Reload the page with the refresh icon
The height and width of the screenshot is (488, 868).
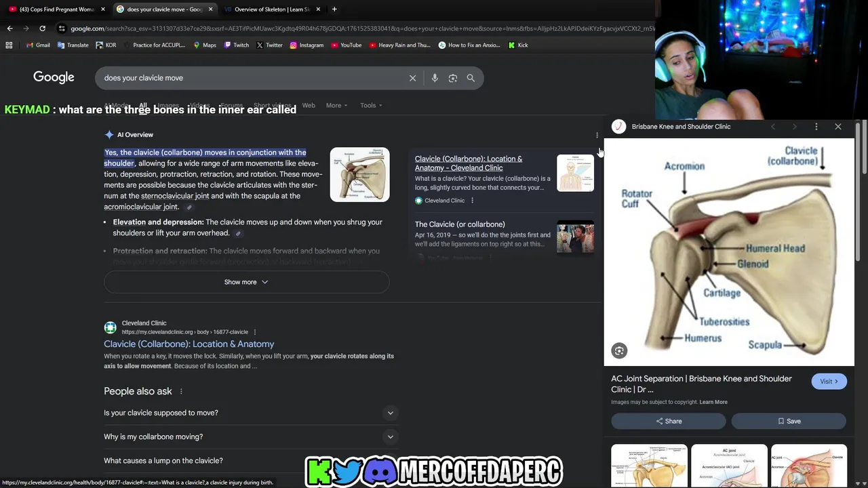[x=42, y=28]
